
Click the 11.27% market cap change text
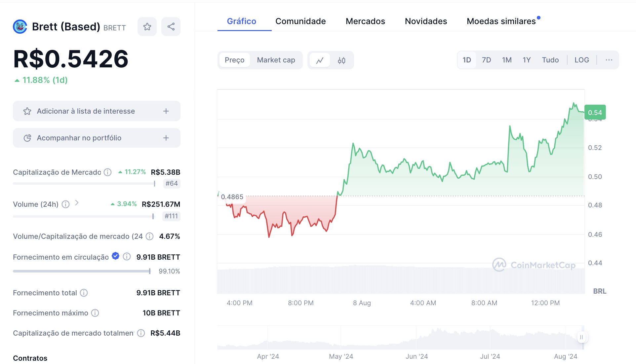pyautogui.click(x=135, y=172)
